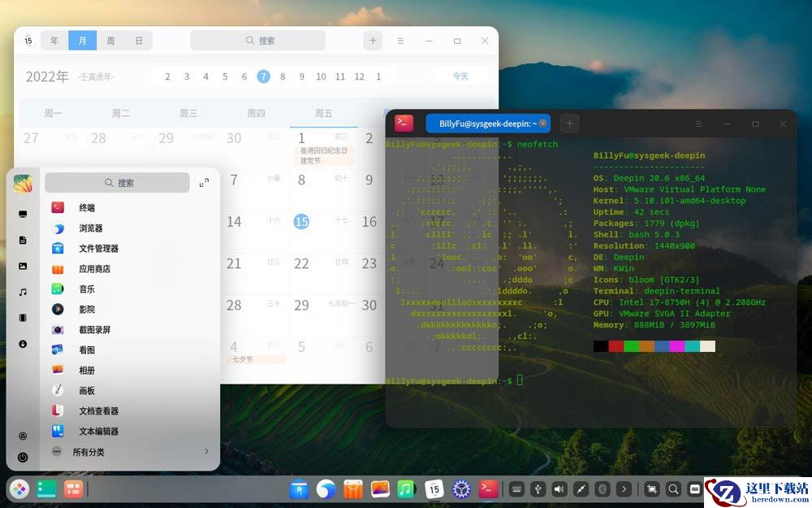Open the 香港回归纪念日 event on July 1

pos(324,150)
